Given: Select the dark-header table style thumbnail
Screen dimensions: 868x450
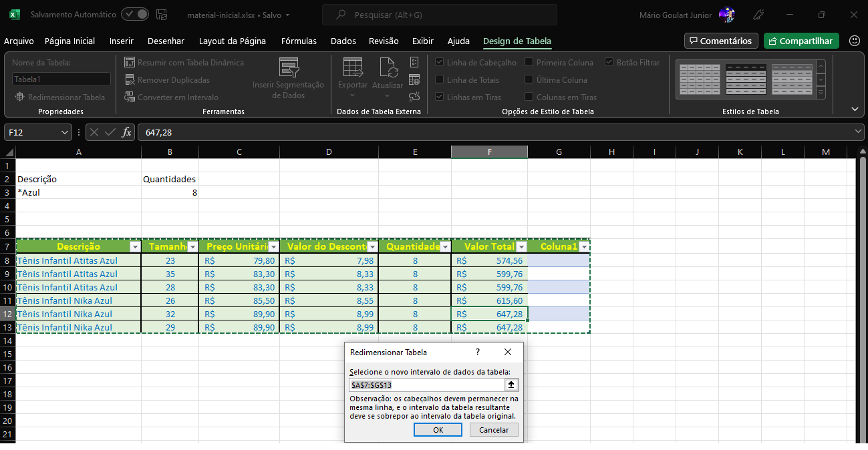Looking at the screenshot, I should click(x=746, y=79).
